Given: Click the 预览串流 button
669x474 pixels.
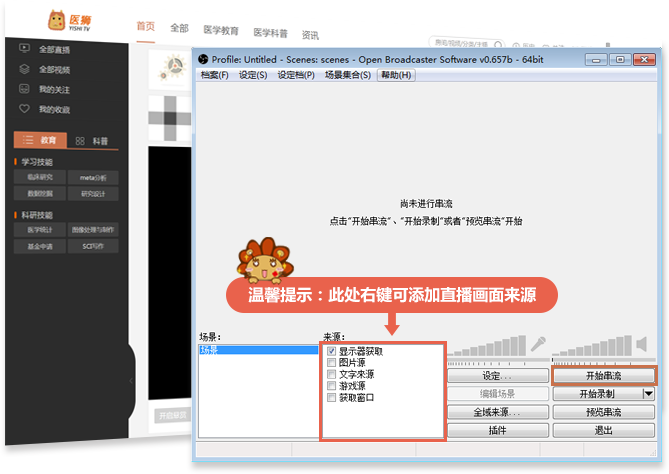Looking at the screenshot, I should pyautogui.click(x=604, y=412).
